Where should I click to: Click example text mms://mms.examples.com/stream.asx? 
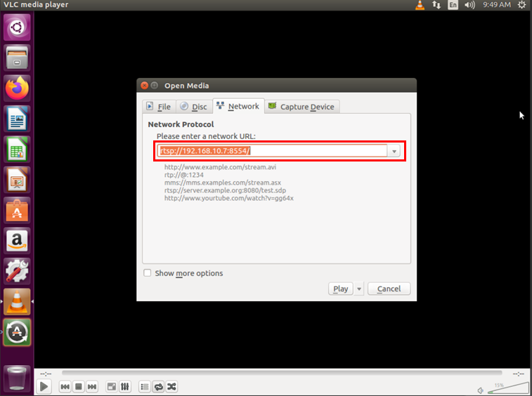point(223,183)
